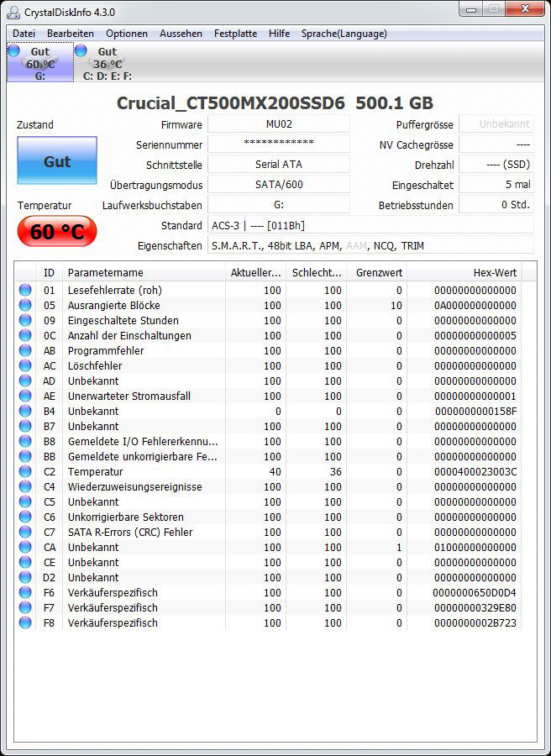This screenshot has width=551, height=756.
Task: Click the Eingeschaltet field showing 5 mal
Action: (496, 185)
